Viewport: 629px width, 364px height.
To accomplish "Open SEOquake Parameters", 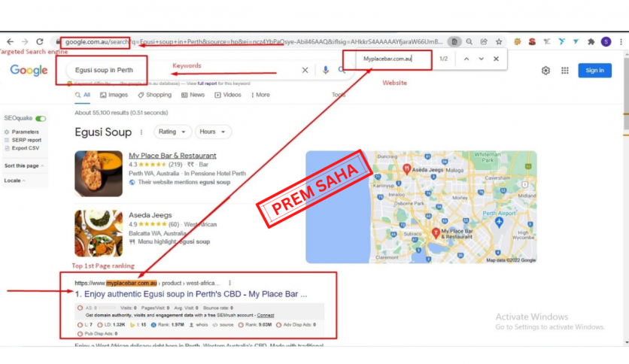I will (26, 132).
